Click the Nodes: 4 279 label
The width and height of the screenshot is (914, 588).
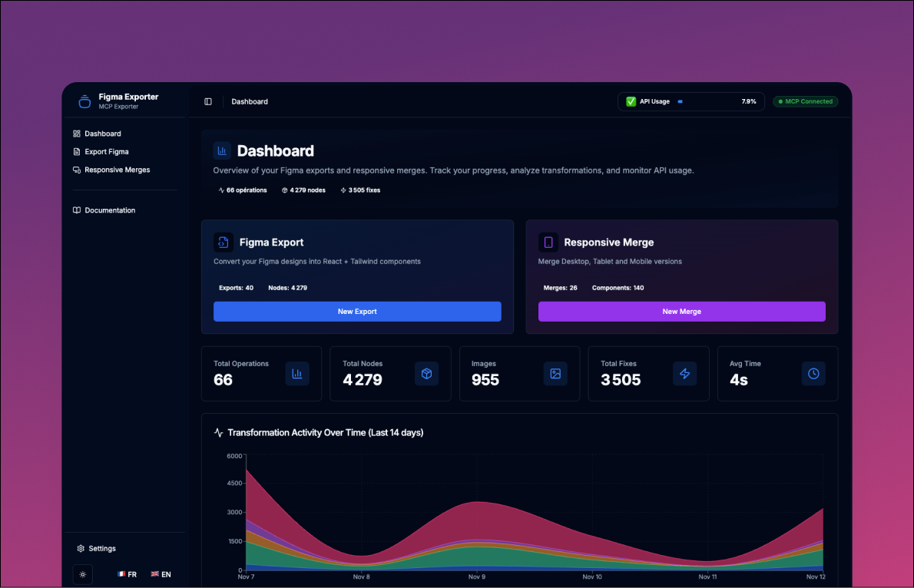click(x=287, y=288)
